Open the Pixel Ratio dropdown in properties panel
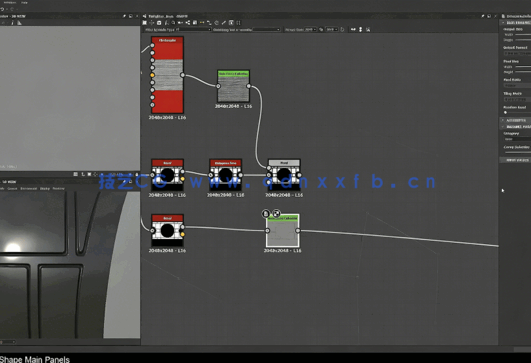 [x=517, y=86]
